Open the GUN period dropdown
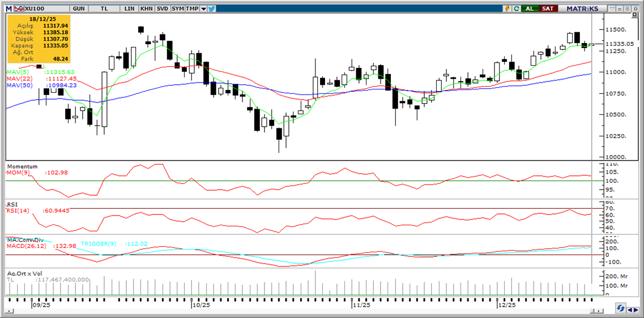644x318 pixels. [x=80, y=8]
